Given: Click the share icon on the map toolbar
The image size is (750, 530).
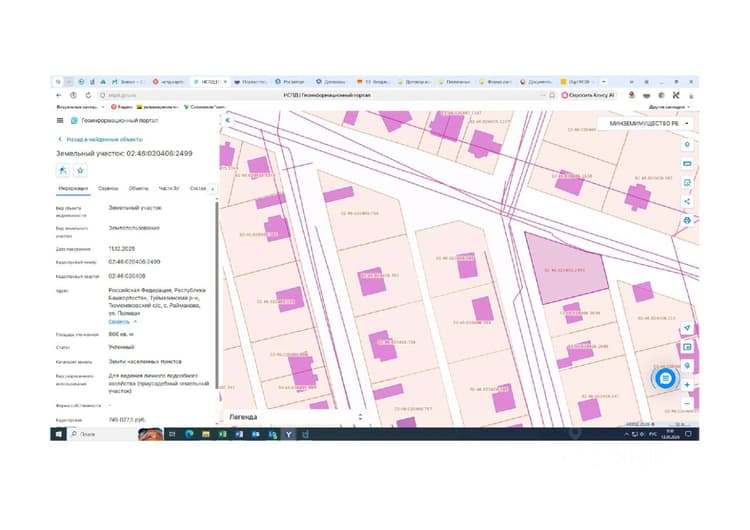Looking at the screenshot, I should pos(687,201).
